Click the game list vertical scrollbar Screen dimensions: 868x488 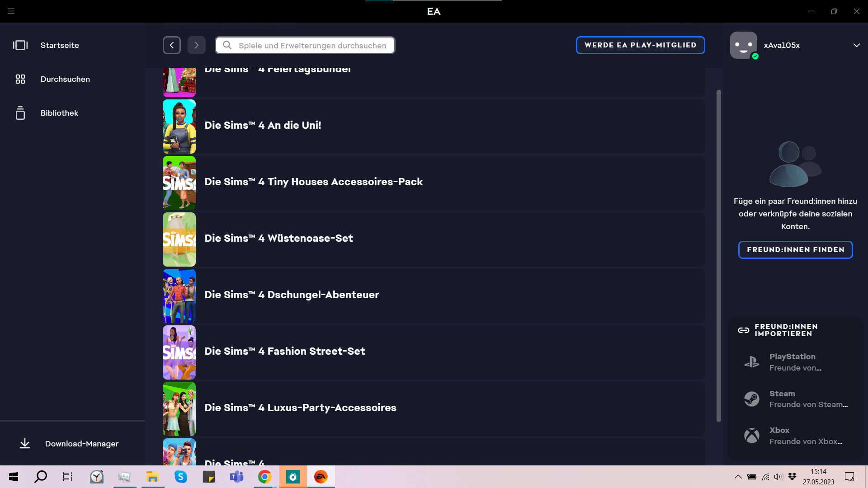pyautogui.click(x=718, y=255)
